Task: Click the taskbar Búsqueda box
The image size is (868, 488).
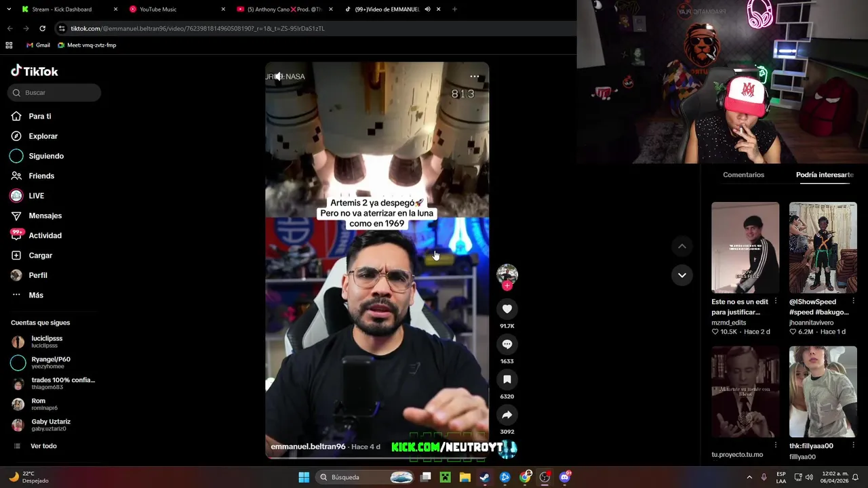Action: 365,477
